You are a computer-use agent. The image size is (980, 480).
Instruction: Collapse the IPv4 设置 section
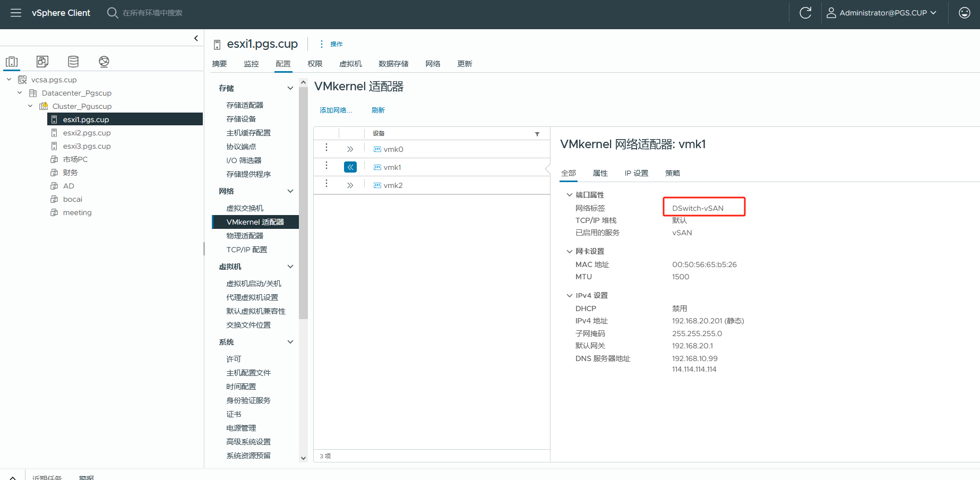click(570, 295)
